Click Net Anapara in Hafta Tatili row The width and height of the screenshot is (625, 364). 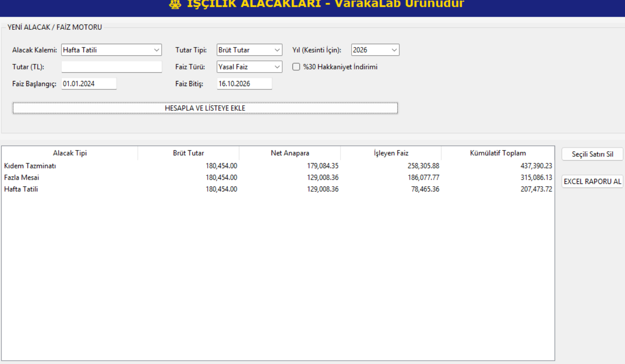pos(323,189)
